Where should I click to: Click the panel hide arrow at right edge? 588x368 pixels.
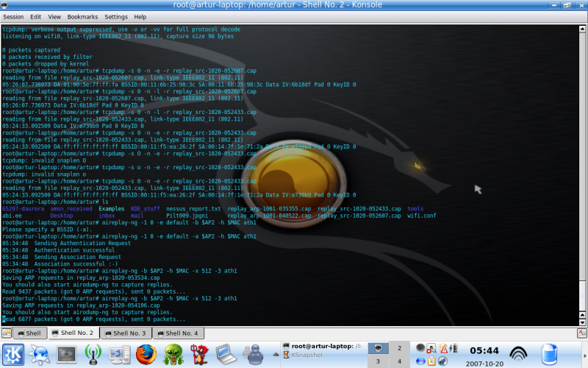(584, 355)
